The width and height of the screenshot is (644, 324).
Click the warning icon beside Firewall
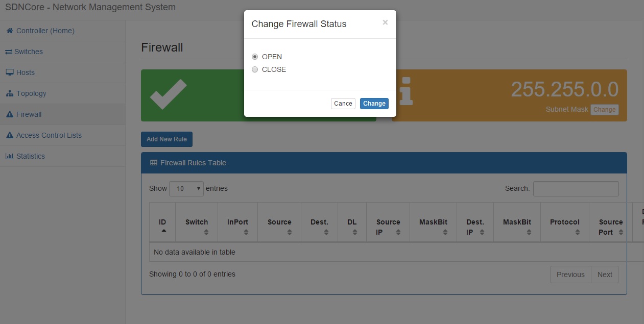pos(10,114)
